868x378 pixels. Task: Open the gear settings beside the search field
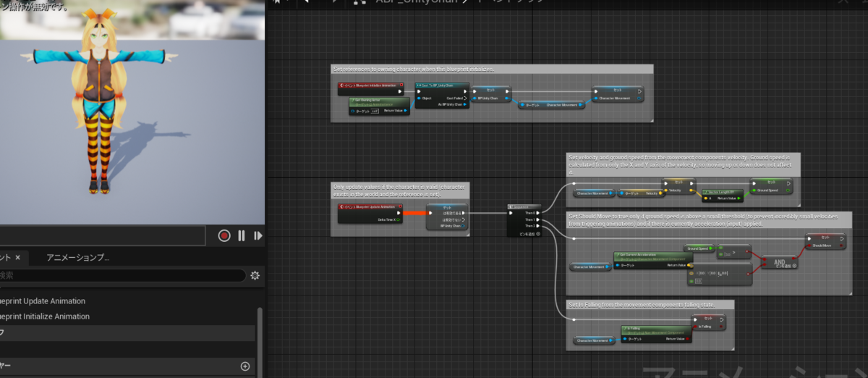255,275
